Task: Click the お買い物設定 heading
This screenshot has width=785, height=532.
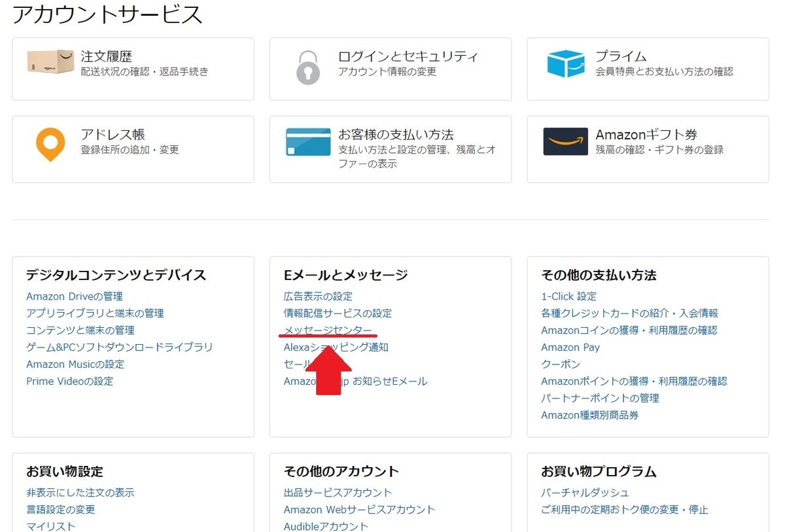Action: (x=65, y=471)
